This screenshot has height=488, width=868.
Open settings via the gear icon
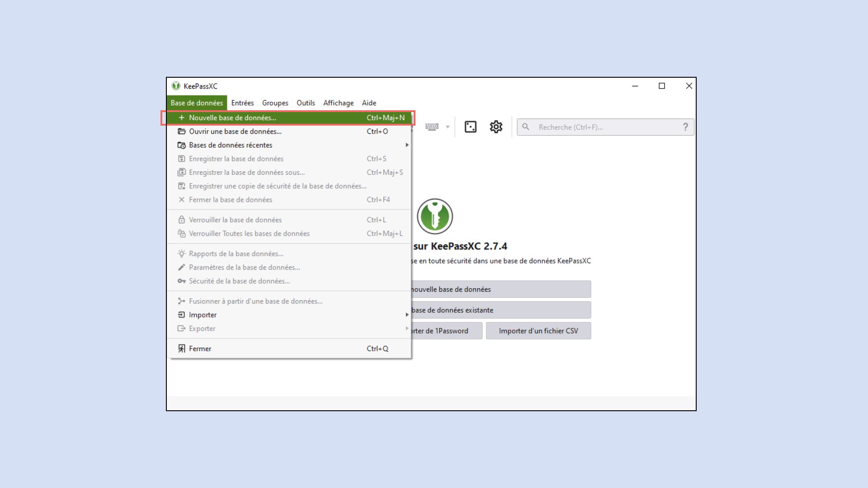(x=496, y=127)
